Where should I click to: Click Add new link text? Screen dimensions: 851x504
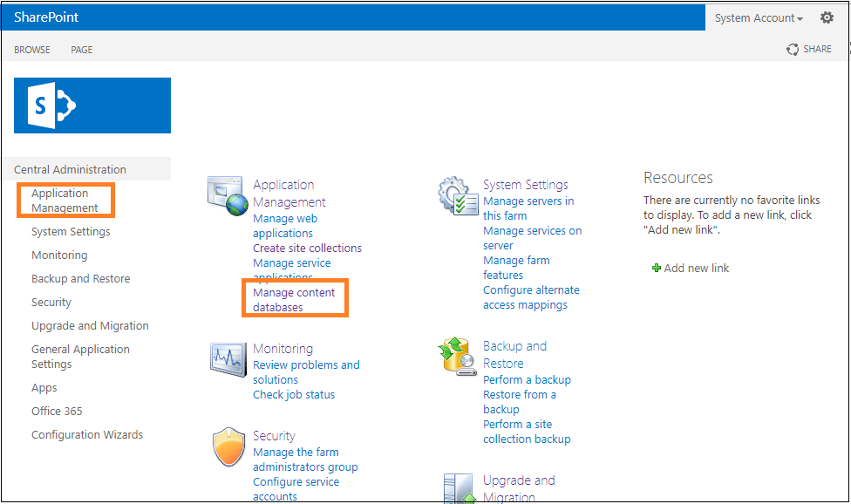coord(697,268)
